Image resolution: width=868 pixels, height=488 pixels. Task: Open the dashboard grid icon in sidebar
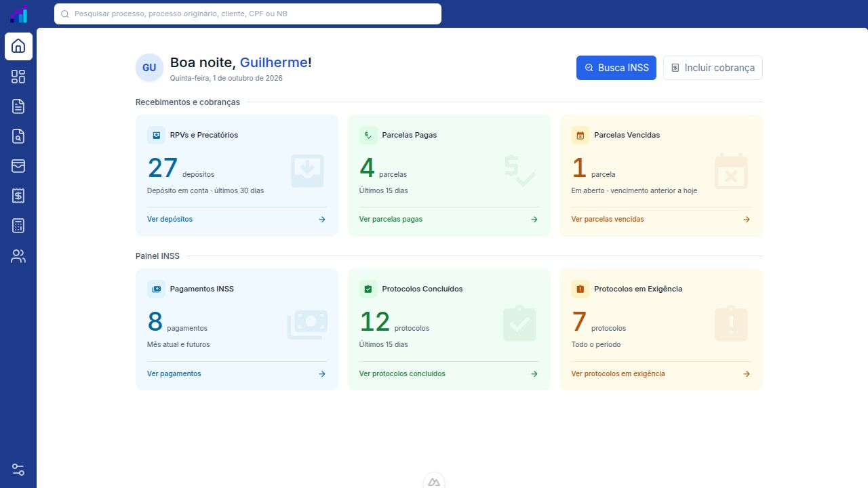[x=18, y=77]
